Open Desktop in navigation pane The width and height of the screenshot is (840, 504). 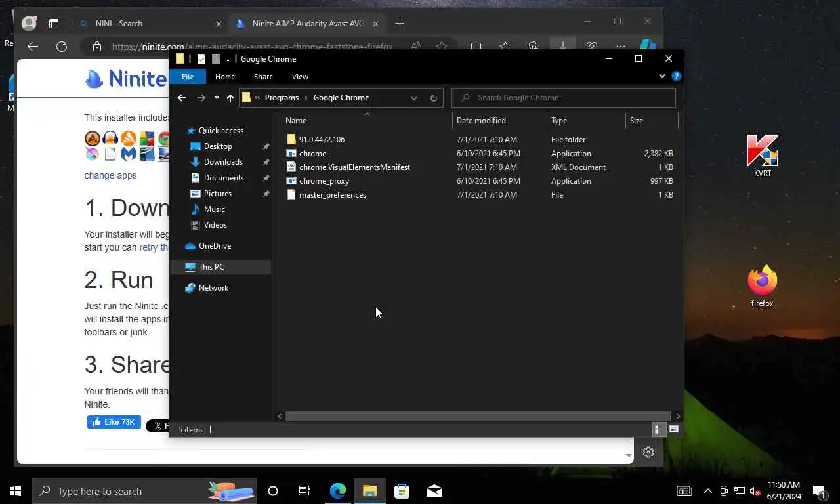click(x=218, y=146)
